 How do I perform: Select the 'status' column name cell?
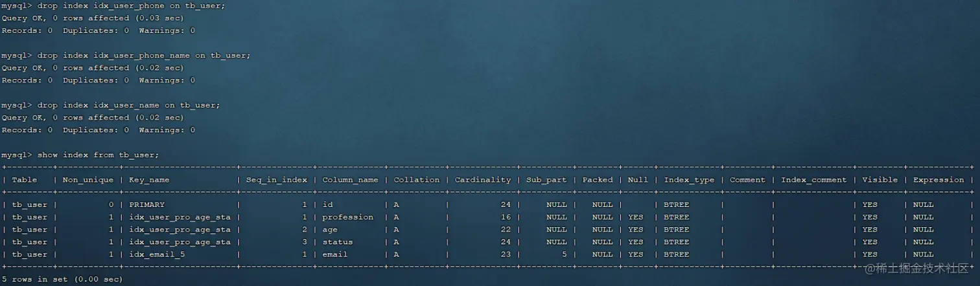point(338,242)
